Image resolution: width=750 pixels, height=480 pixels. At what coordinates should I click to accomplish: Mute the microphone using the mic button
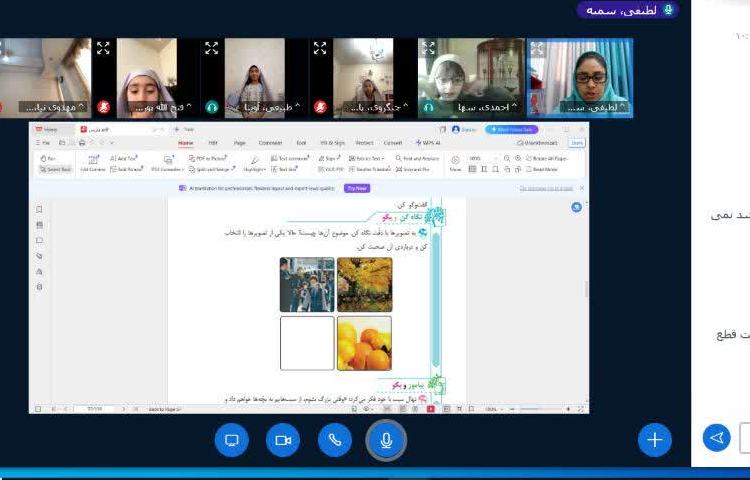[x=386, y=440]
